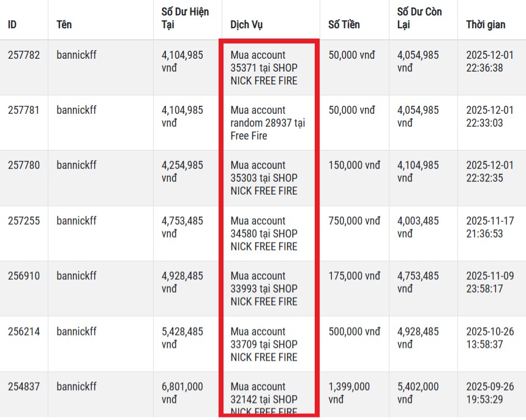Select transaction ID 257782
The width and height of the screenshot is (526, 420).
tap(24, 55)
